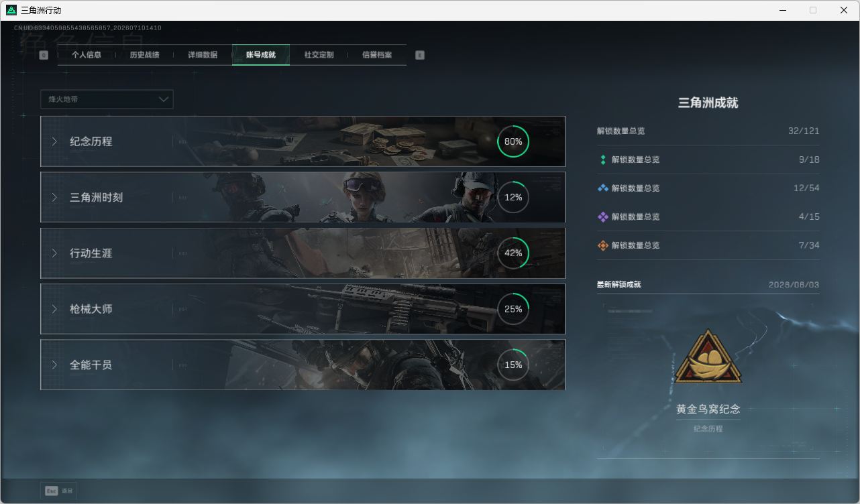
Task: Click the blue achievement tier icon
Action: (x=602, y=188)
